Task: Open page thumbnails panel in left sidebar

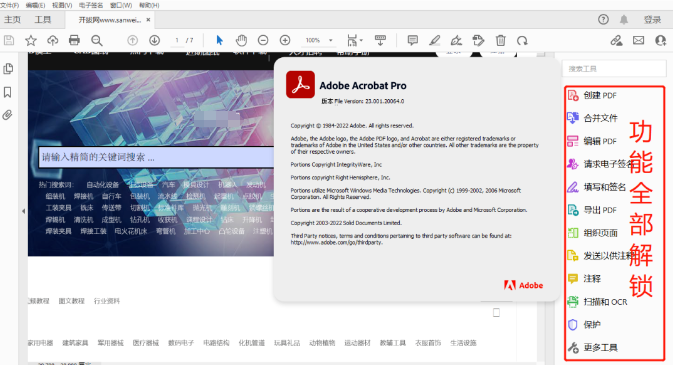Action: [8, 69]
